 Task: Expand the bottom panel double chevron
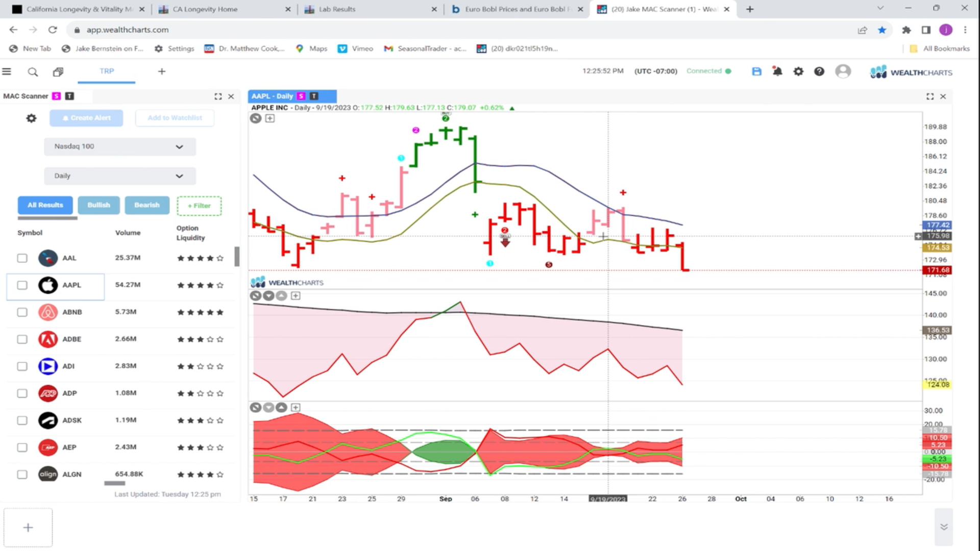pos(944,527)
